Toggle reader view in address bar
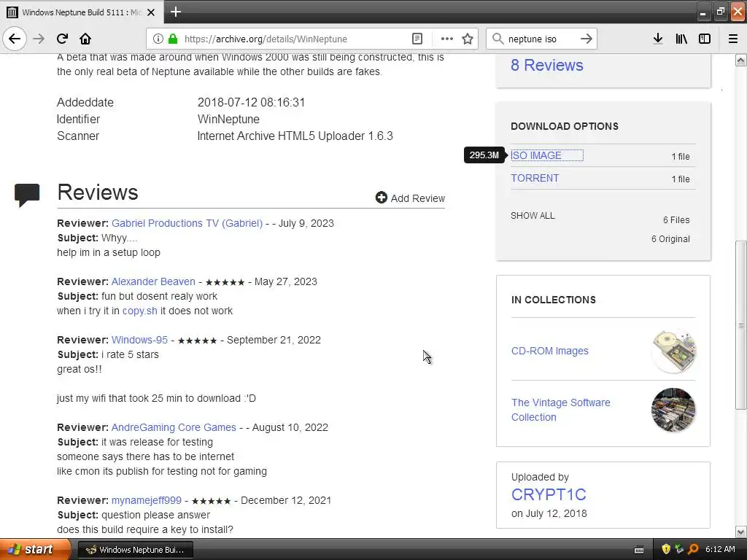This screenshot has width=747, height=560. click(x=417, y=39)
